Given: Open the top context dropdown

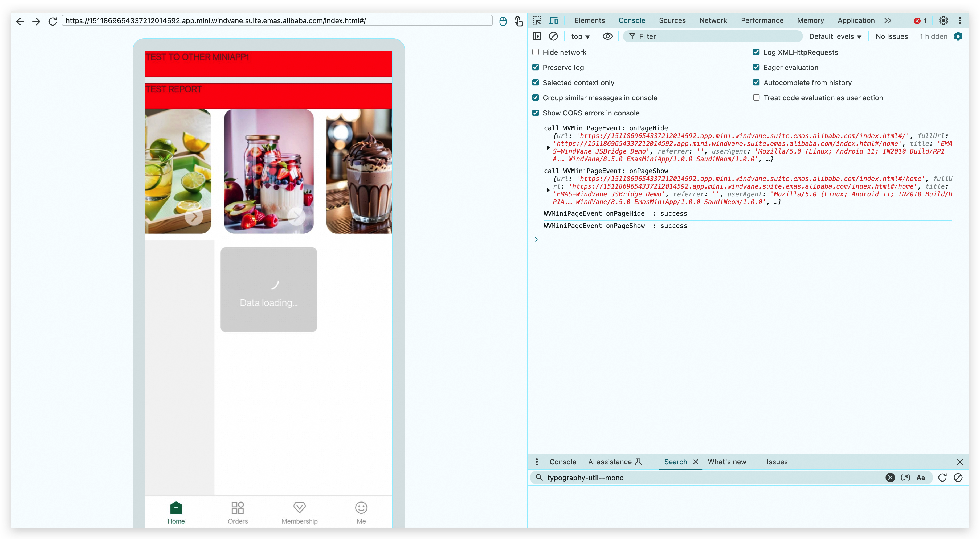Looking at the screenshot, I should 580,36.
